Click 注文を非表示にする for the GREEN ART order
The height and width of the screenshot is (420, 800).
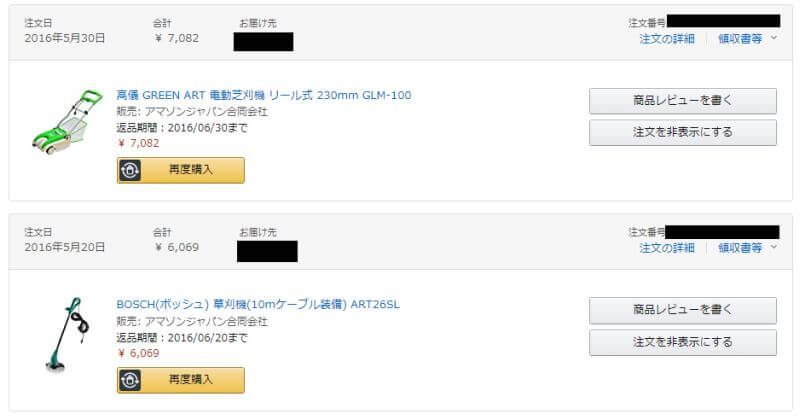683,133
